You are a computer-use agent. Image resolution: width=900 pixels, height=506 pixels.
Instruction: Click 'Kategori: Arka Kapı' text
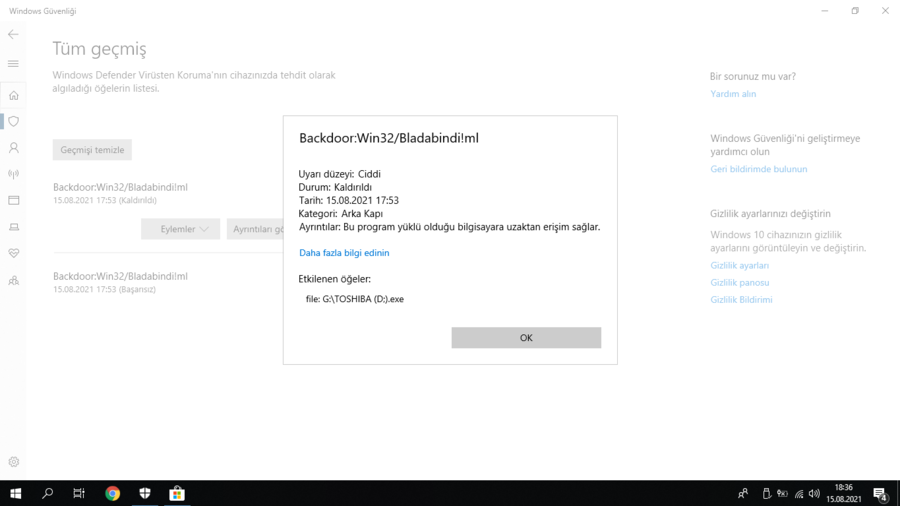pyautogui.click(x=340, y=213)
